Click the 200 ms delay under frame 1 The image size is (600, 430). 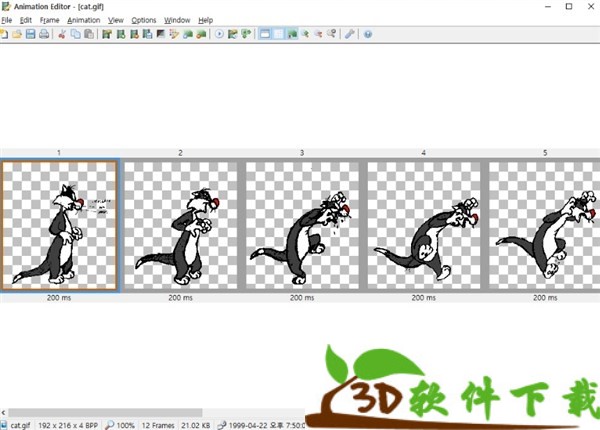[x=59, y=298]
